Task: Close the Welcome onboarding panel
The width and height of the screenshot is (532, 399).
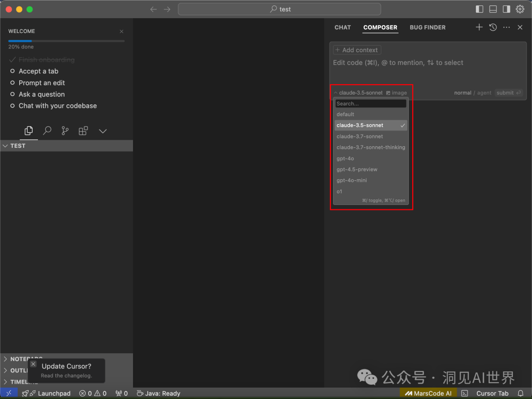Action: coord(122,31)
